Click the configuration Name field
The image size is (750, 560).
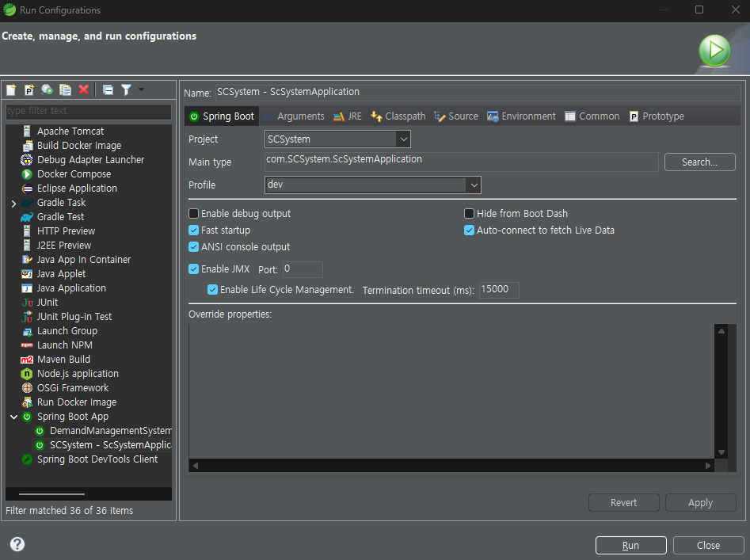[478, 93]
